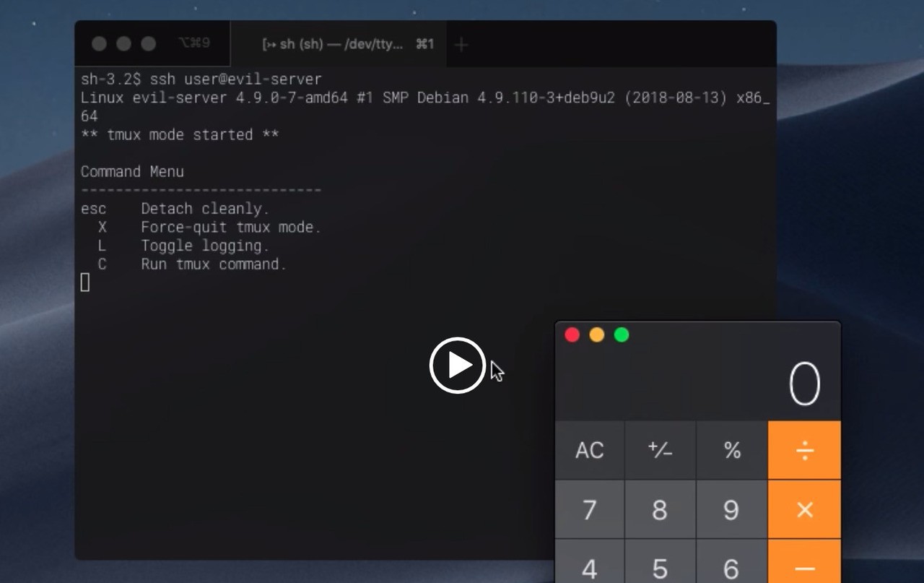Screen dimensions: 924x583
Task: Click the terminal cursor block below the menu
Action: coord(85,282)
